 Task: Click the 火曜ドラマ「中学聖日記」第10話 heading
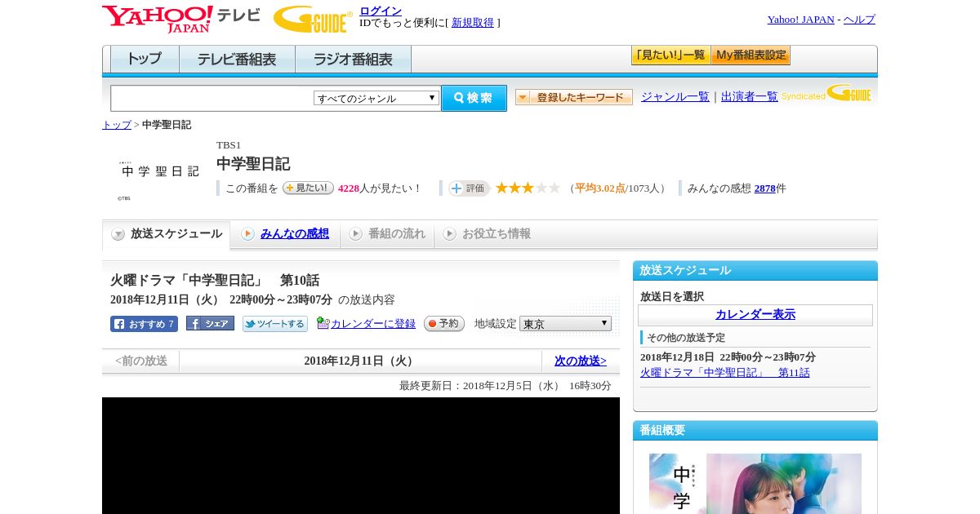point(215,281)
